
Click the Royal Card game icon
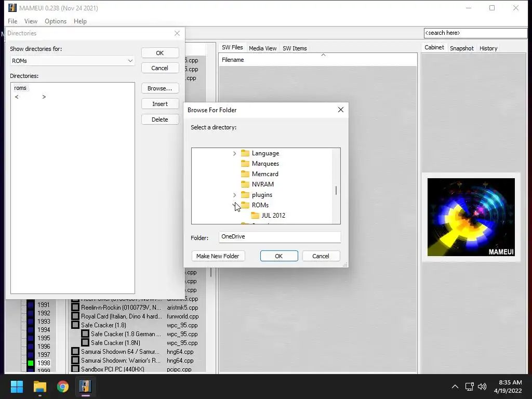coord(75,316)
